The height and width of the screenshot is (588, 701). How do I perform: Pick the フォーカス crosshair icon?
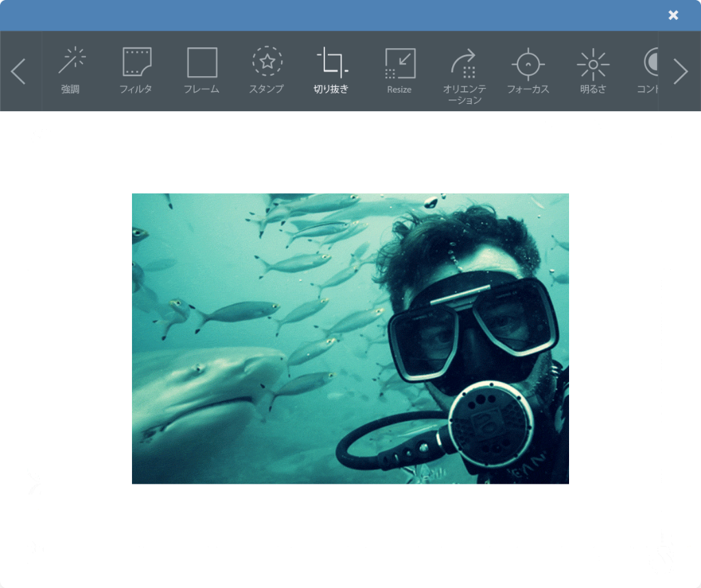528,64
